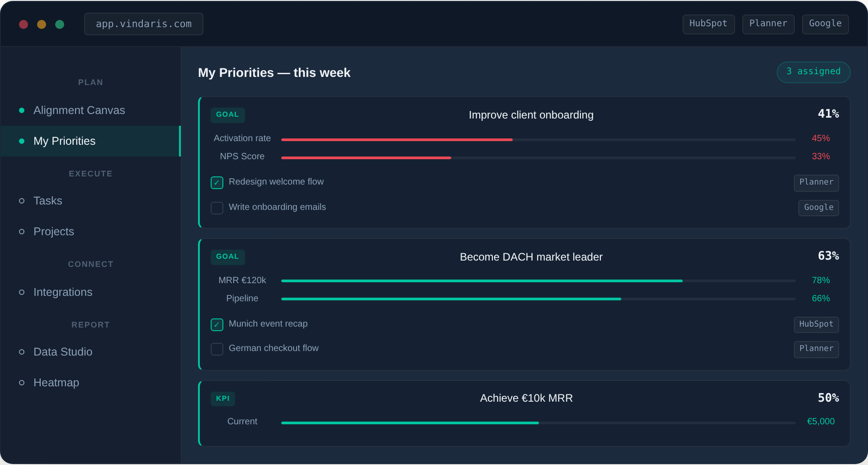Click Planner button in top bar

coord(768,24)
